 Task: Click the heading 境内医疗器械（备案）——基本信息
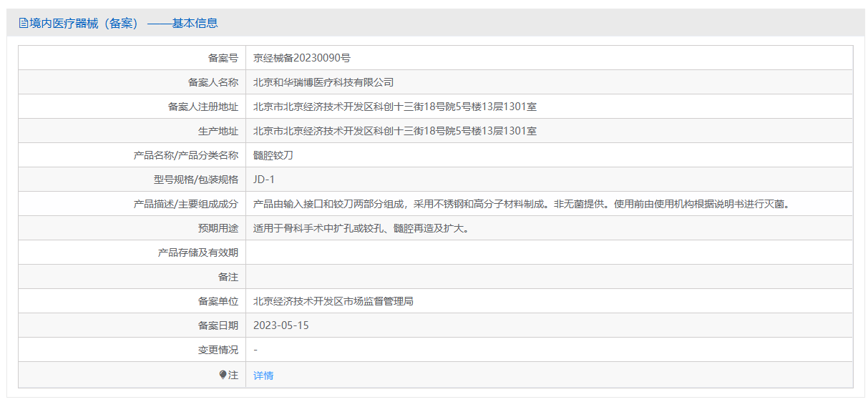(124, 23)
